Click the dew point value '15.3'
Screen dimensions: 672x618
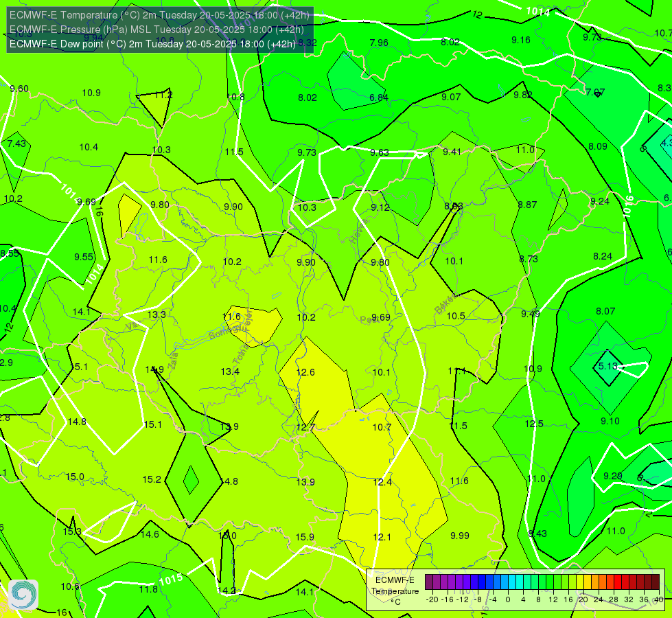pos(72,531)
